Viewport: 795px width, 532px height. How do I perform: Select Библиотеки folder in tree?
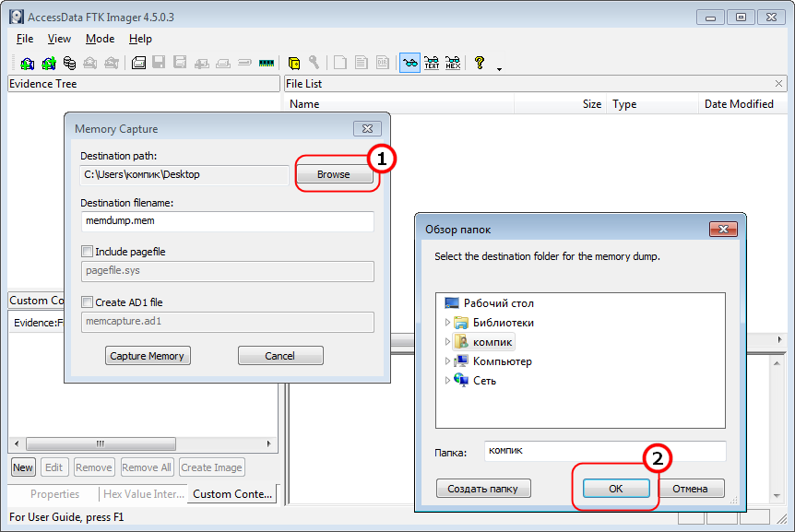pos(503,322)
